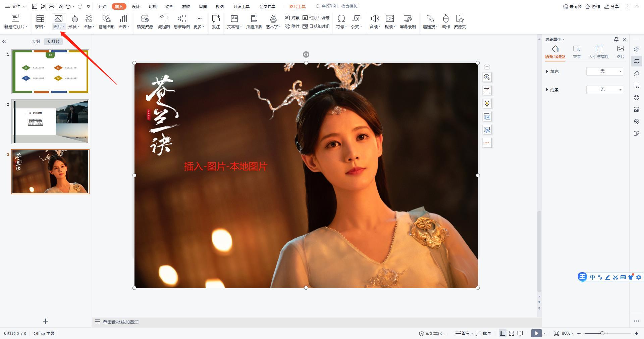Insert a 智能图形 smart graphic
Screen dimensions: 644x339
point(106,21)
